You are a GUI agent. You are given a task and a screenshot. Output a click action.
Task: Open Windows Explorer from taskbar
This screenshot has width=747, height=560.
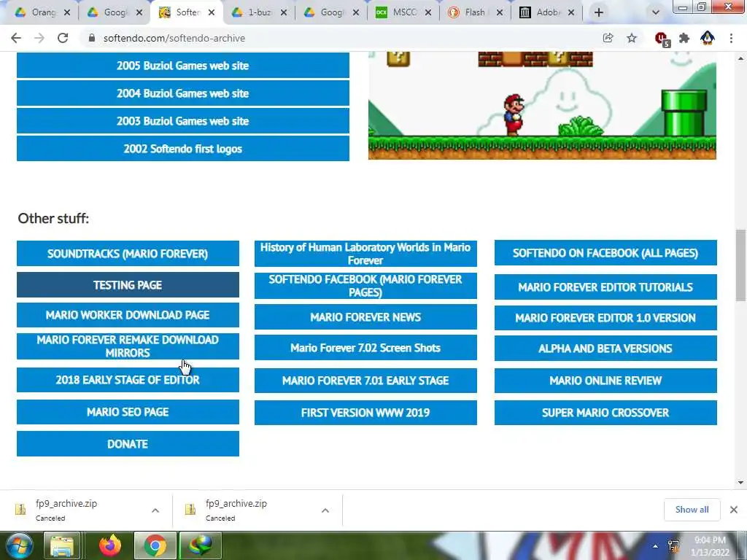tap(62, 545)
